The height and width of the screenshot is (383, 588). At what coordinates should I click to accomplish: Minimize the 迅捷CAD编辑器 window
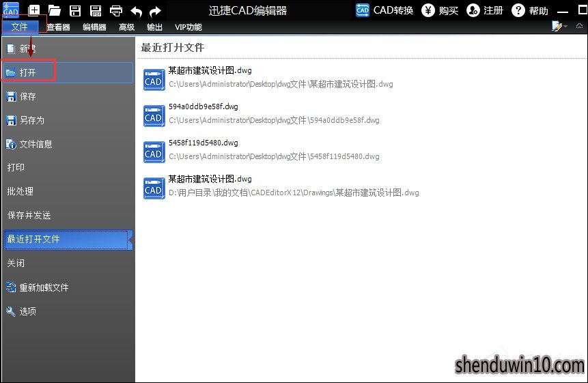[x=563, y=11]
